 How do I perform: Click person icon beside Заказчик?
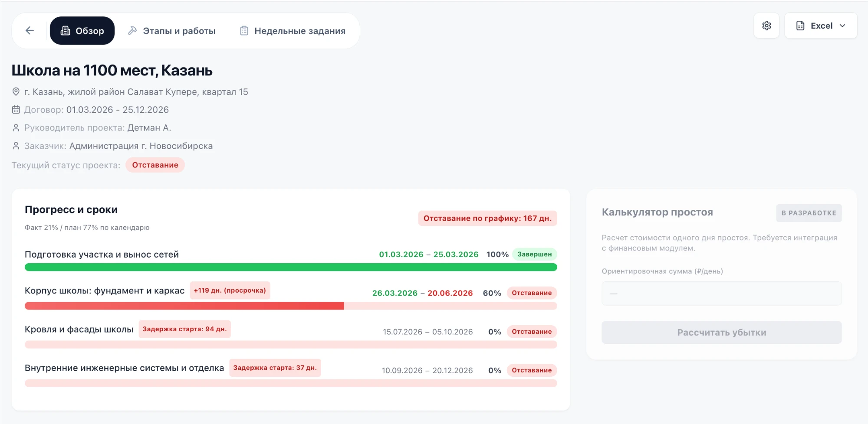pyautogui.click(x=16, y=146)
